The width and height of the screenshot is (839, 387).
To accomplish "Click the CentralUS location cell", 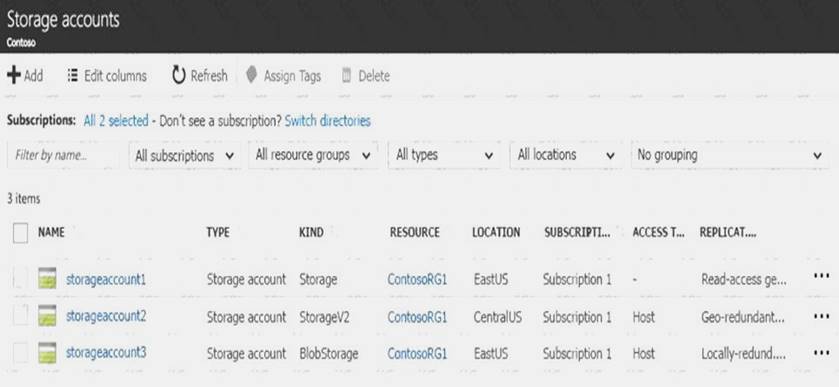I will click(498, 317).
